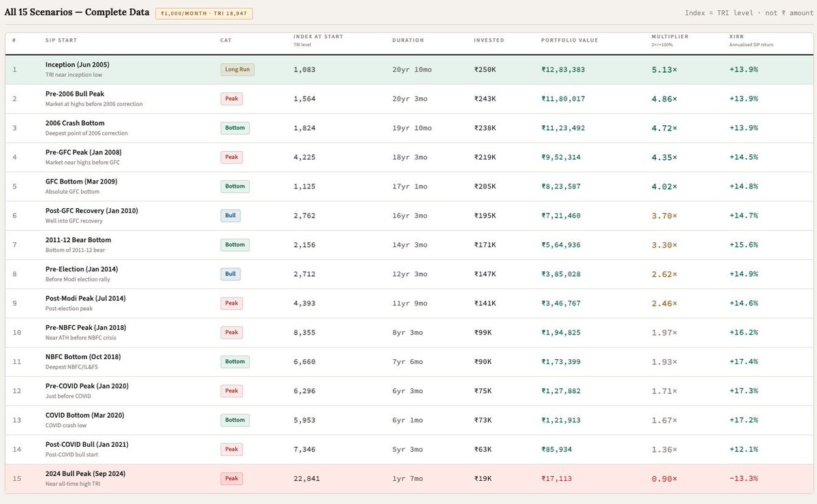817x504 pixels.
Task: Select the Post-COVID Bull (Jan 2021) scenario name
Action: (86, 445)
